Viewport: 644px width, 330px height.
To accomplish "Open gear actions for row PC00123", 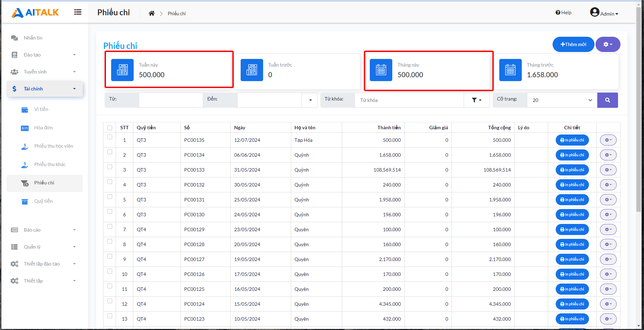I will coord(608,319).
